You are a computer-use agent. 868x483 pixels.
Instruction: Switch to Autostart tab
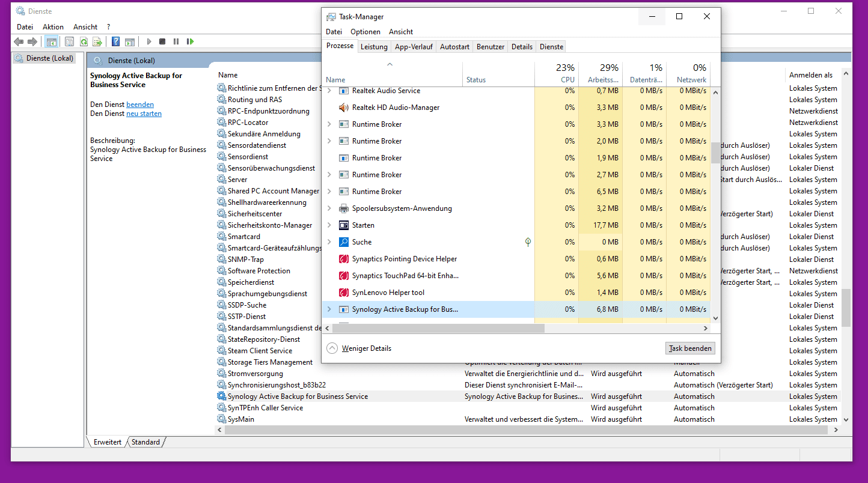[454, 47]
